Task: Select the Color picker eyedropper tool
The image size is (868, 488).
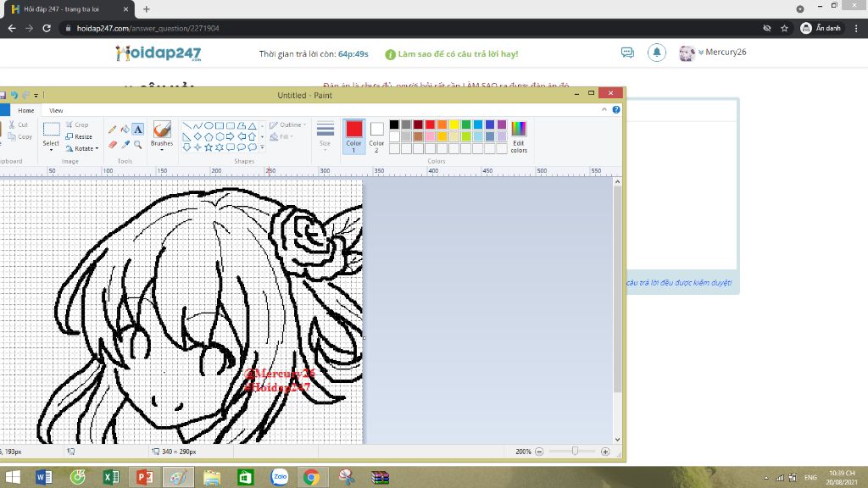Action: (x=125, y=144)
